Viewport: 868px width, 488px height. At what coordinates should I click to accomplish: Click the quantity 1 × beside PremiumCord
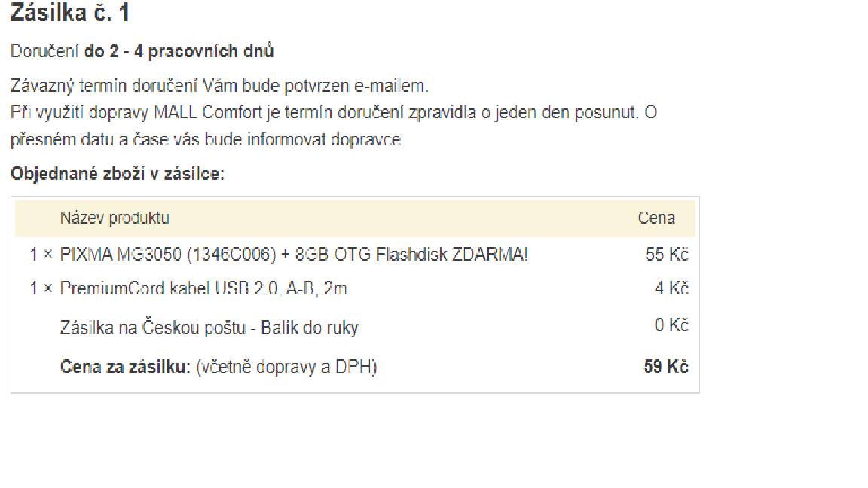point(41,288)
